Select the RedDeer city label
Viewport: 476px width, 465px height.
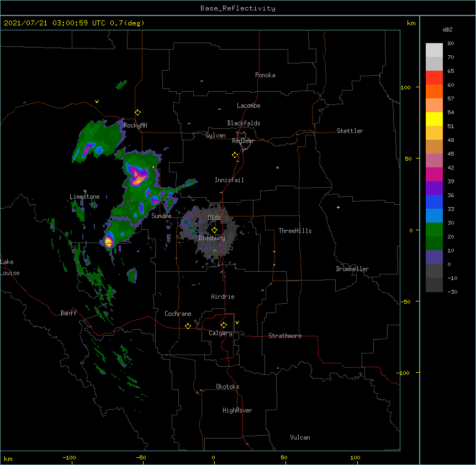pyautogui.click(x=243, y=141)
